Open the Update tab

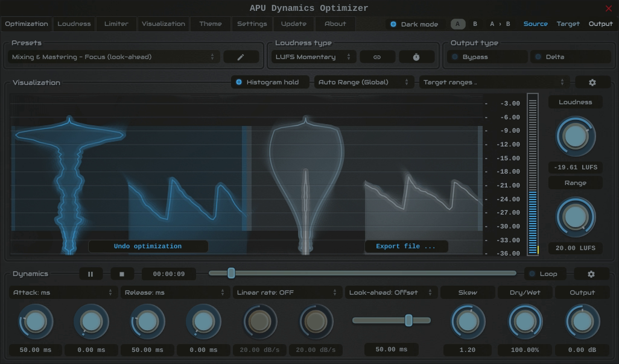click(x=294, y=24)
